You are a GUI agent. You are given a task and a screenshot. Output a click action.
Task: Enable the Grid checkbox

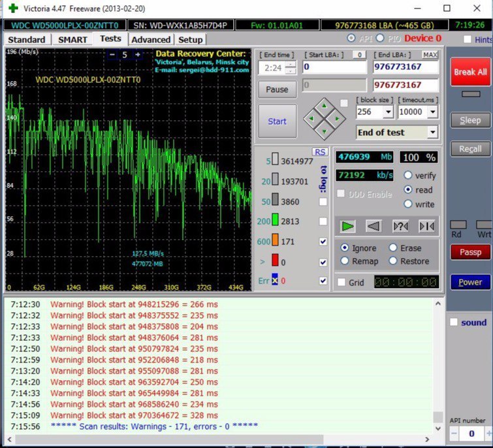coord(342,282)
